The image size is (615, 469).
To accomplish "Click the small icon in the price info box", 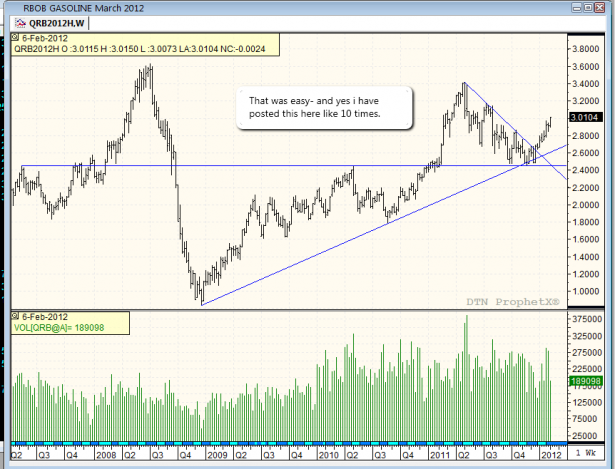I will (15, 38).
